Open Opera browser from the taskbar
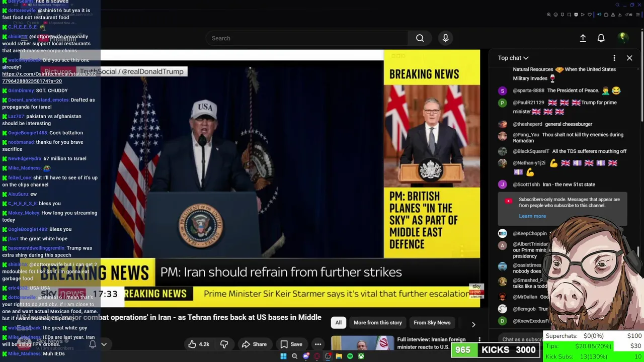Viewport: 644px width, 362px height. [317, 356]
